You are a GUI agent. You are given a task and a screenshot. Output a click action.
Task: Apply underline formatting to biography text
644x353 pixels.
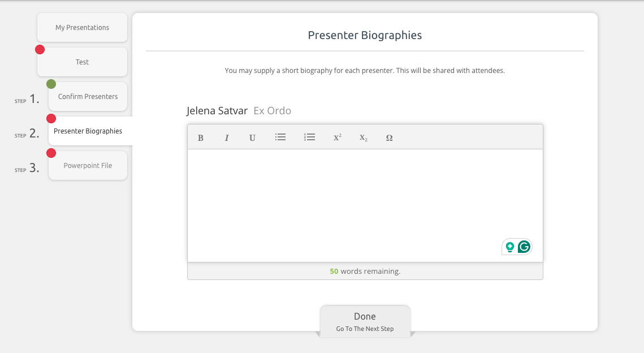(252, 137)
